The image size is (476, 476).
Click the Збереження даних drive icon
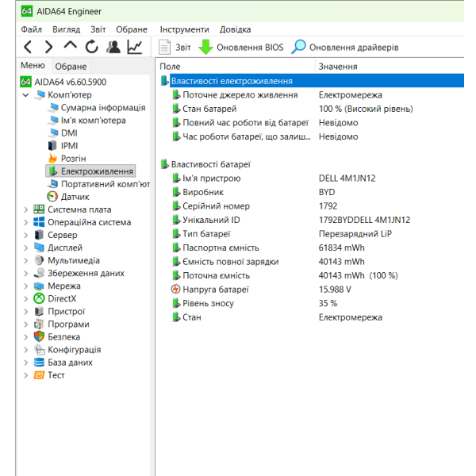click(39, 273)
